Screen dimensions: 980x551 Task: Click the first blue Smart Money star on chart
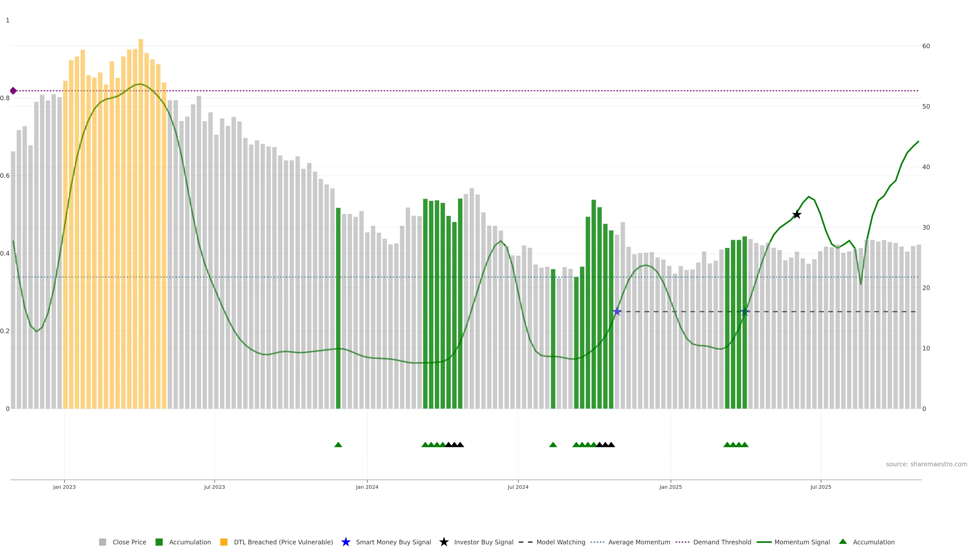click(617, 312)
